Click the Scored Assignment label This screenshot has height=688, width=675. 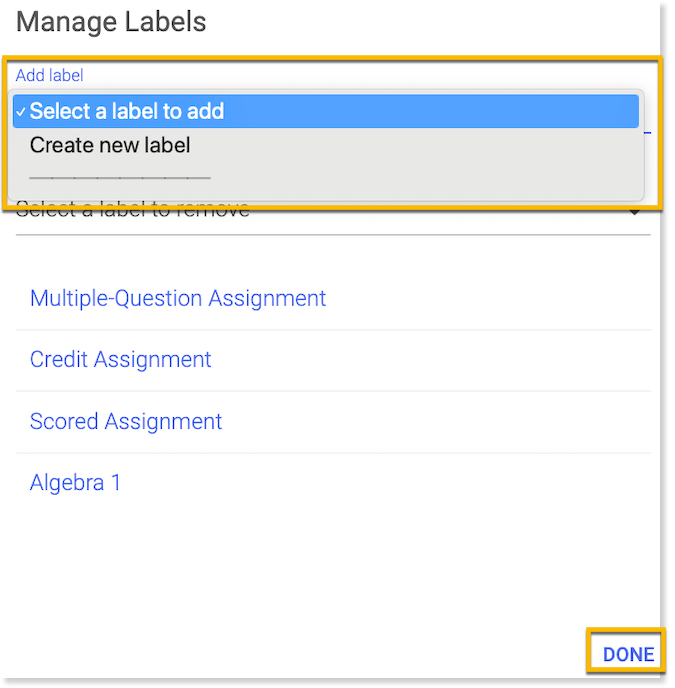tap(126, 422)
